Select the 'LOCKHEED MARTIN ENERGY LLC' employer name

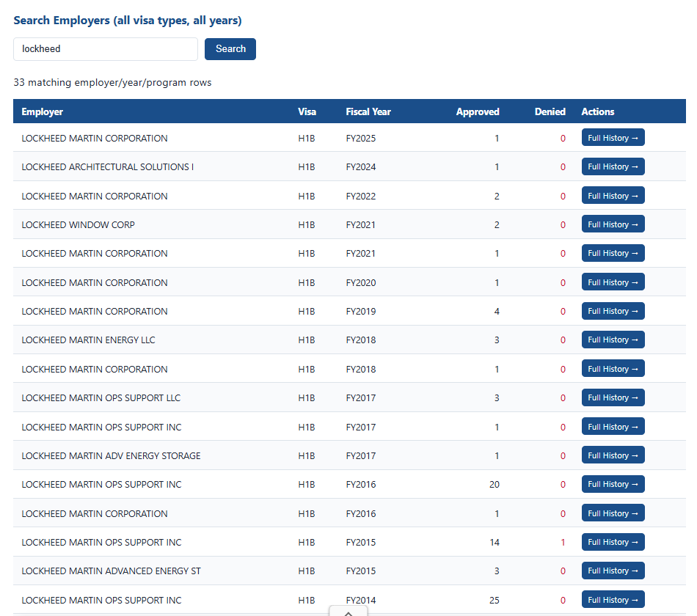tap(89, 340)
